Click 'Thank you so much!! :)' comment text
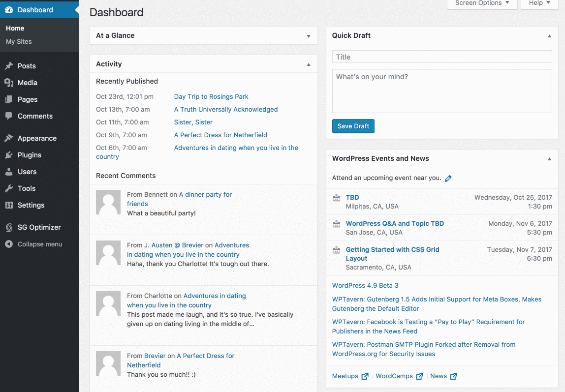The width and height of the screenshot is (565, 392). tap(161, 374)
